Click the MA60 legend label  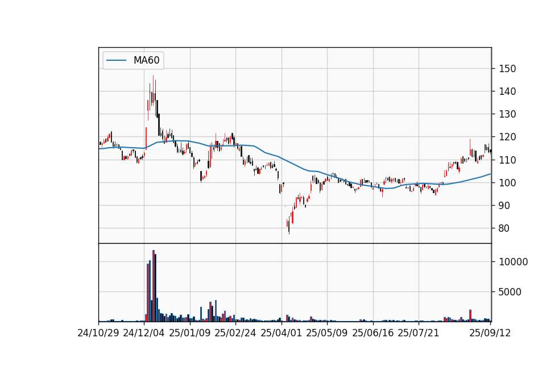coord(146,60)
